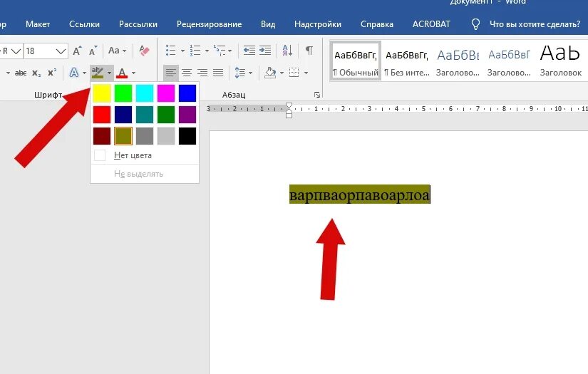The width and height of the screenshot is (588, 374).
Task: Open the Надстройки tab
Action: click(x=318, y=24)
